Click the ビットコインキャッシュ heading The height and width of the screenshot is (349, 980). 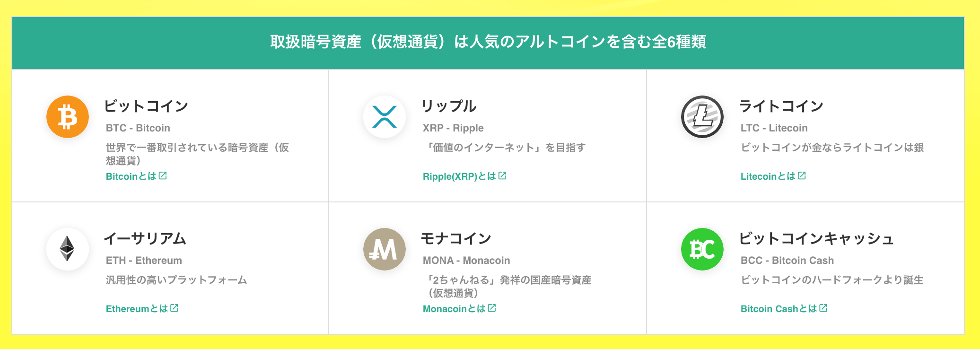click(816, 239)
